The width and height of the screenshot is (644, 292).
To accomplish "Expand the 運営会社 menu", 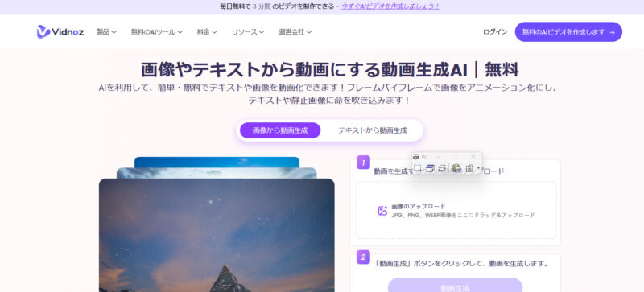I will pos(295,31).
